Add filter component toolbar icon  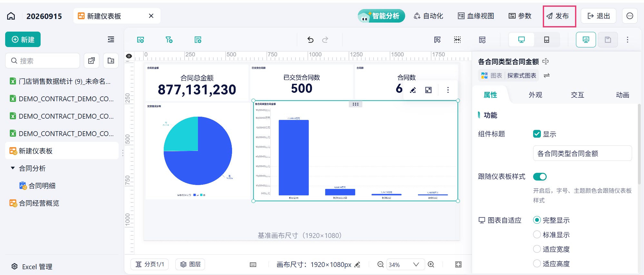coord(169,40)
